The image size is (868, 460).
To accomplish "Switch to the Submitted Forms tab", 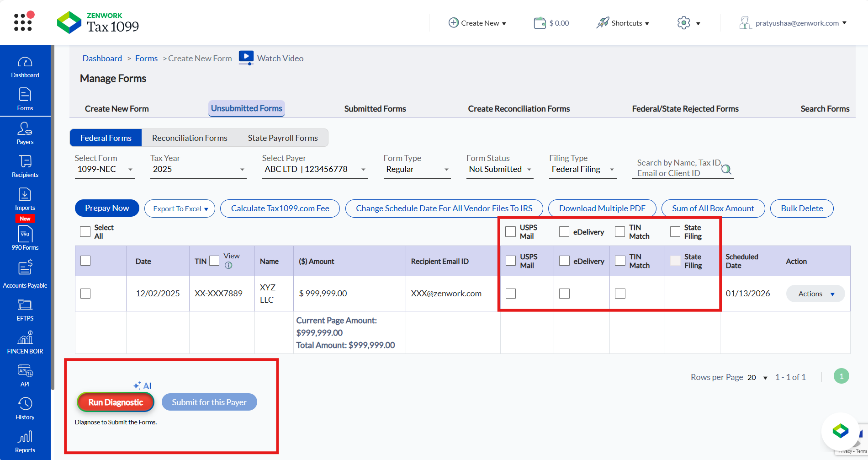I will pyautogui.click(x=375, y=109).
